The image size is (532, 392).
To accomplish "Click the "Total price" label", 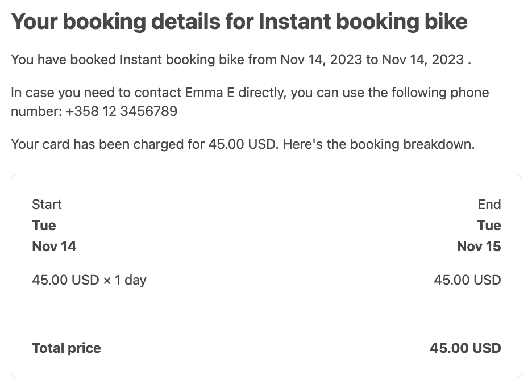I will [66, 348].
